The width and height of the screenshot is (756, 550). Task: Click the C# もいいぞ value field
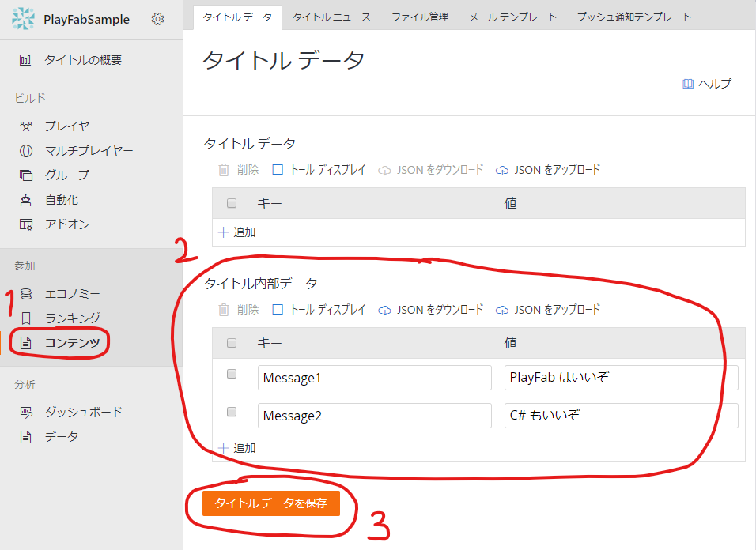(622, 416)
